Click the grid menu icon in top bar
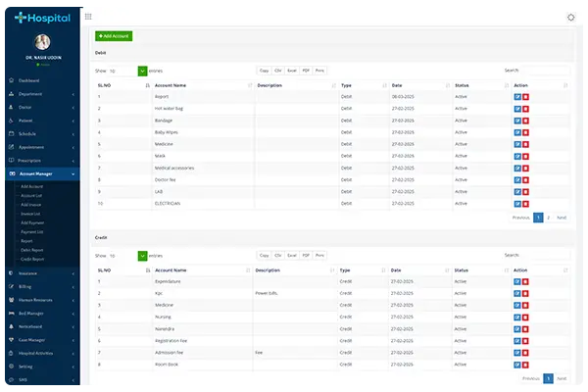The height and width of the screenshot is (392, 588). click(90, 17)
